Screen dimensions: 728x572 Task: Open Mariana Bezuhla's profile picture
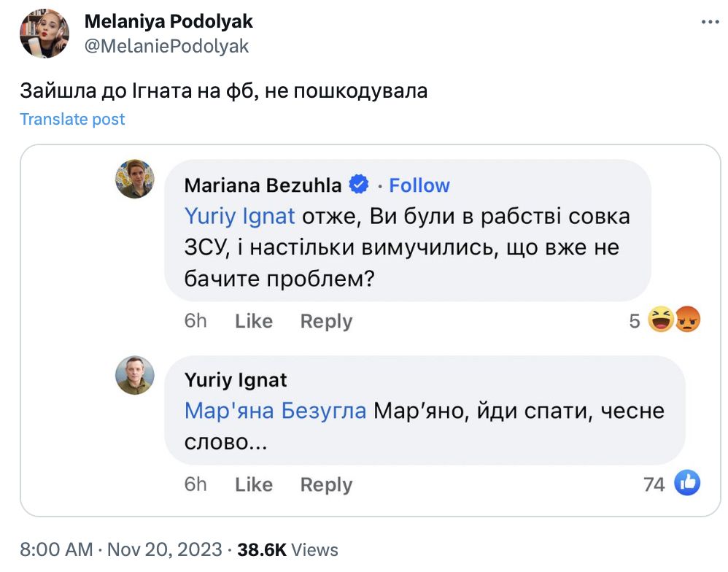coord(135,179)
